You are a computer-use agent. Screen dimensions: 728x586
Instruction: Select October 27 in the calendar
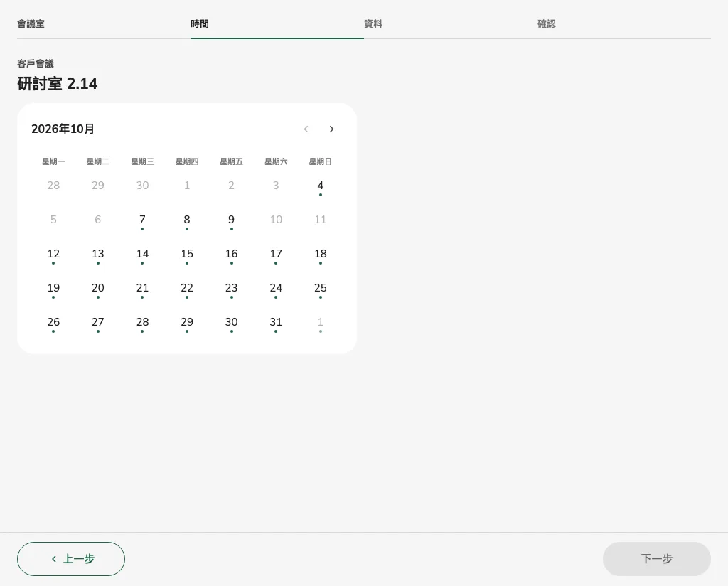(98, 322)
